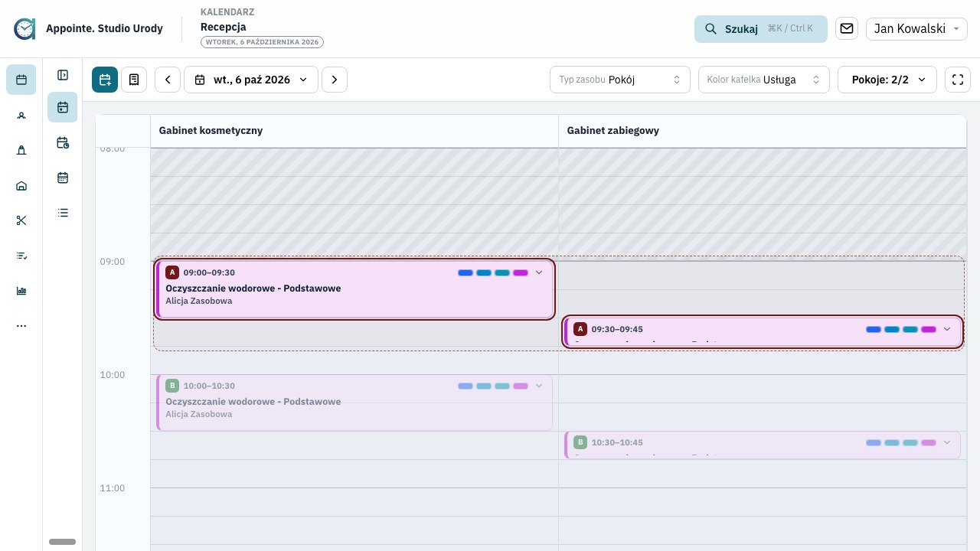The width and height of the screenshot is (980, 551).
Task: Open the Kolor kafelka Usługa dropdown
Action: [764, 80]
